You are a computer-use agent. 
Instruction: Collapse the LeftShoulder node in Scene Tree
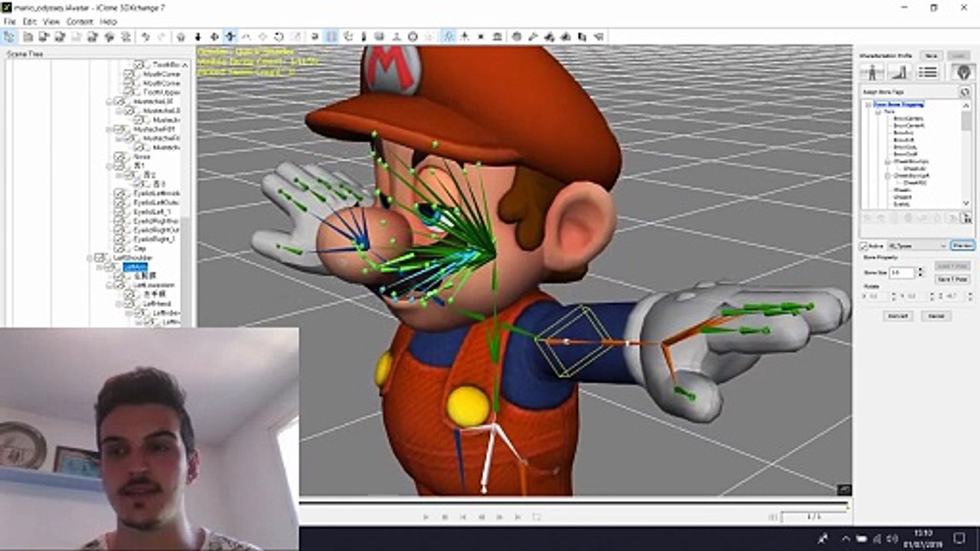click(90, 258)
